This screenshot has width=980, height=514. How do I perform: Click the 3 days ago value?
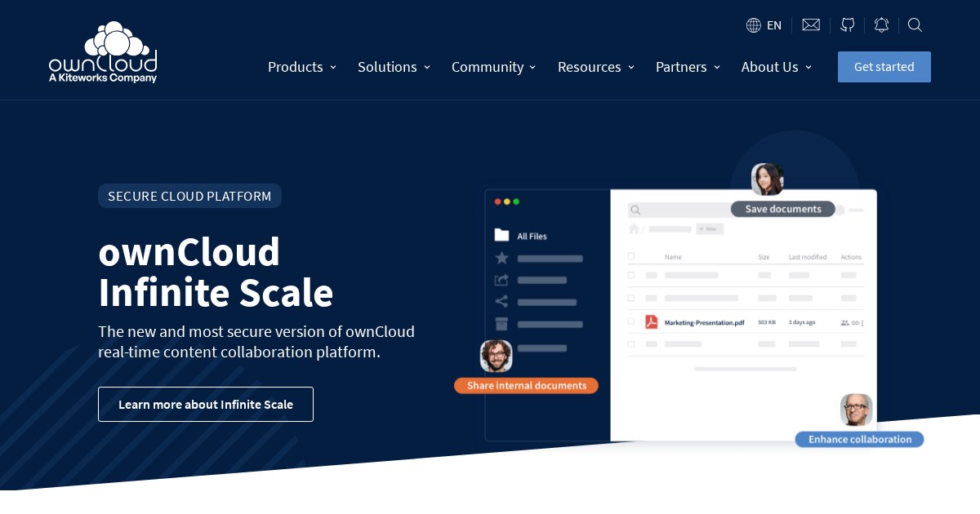pos(802,322)
